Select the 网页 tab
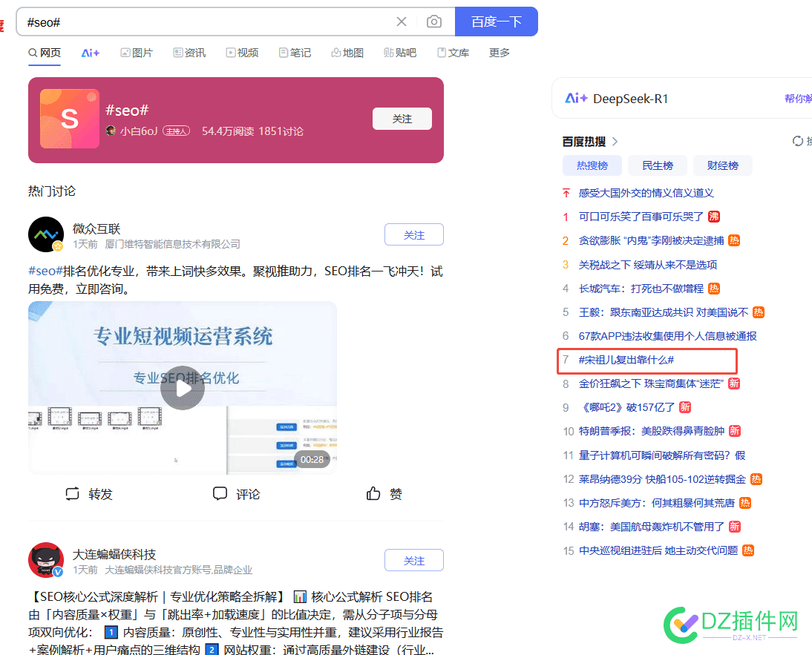 click(x=45, y=53)
